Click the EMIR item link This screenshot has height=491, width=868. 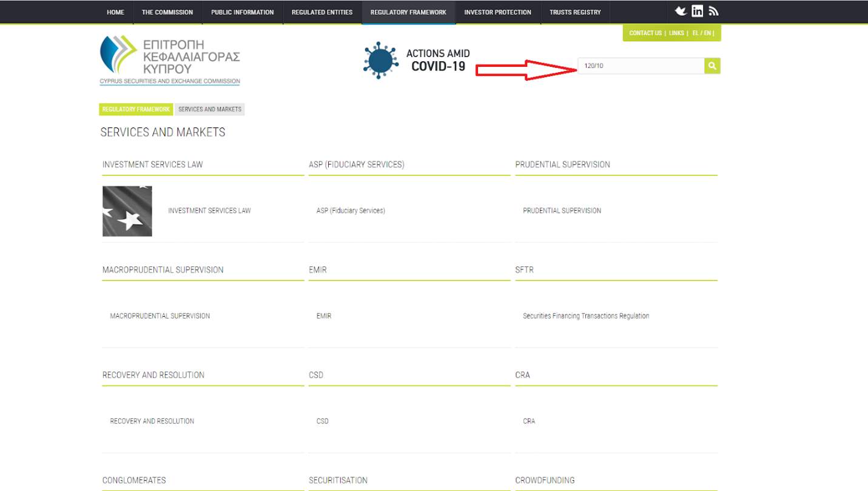324,316
